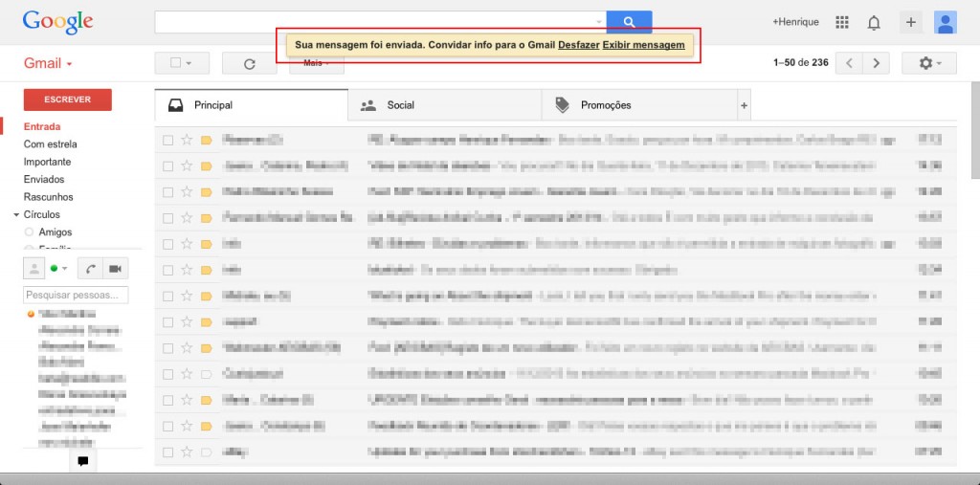Check the first email's checkbox
This screenshot has height=485, width=980.
click(167, 140)
